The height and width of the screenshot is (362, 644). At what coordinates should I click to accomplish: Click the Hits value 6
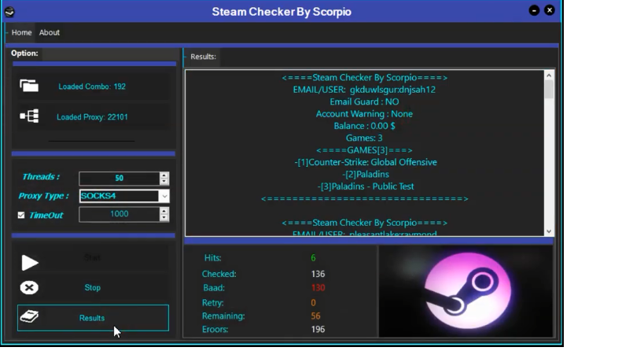point(313,258)
